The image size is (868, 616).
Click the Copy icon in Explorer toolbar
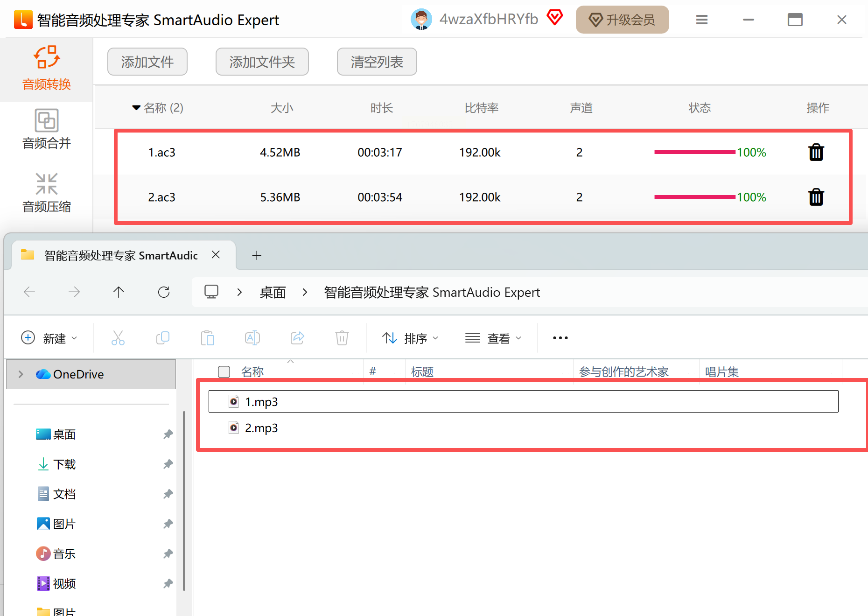(163, 338)
